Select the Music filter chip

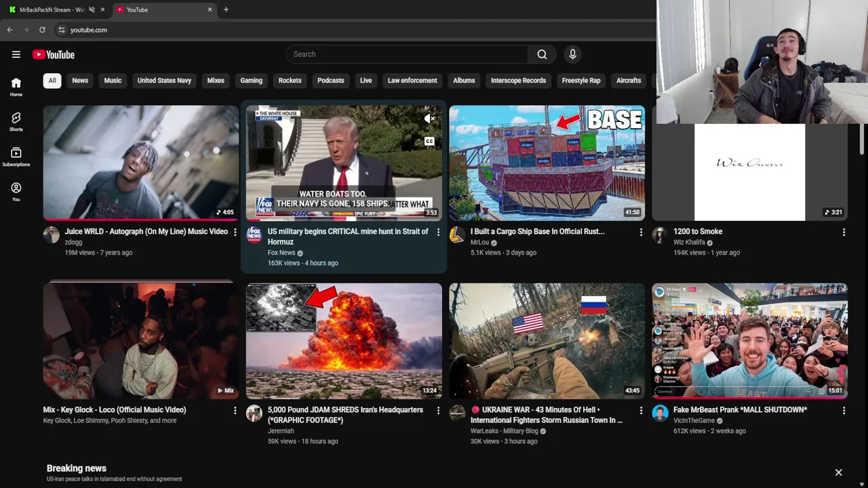point(113,81)
